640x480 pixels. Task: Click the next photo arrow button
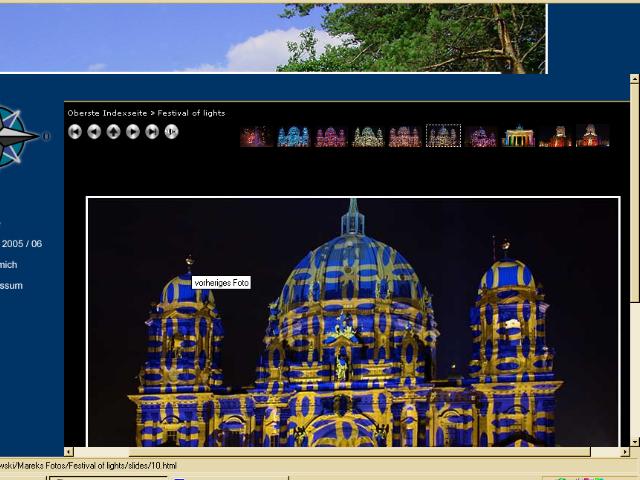(x=133, y=132)
